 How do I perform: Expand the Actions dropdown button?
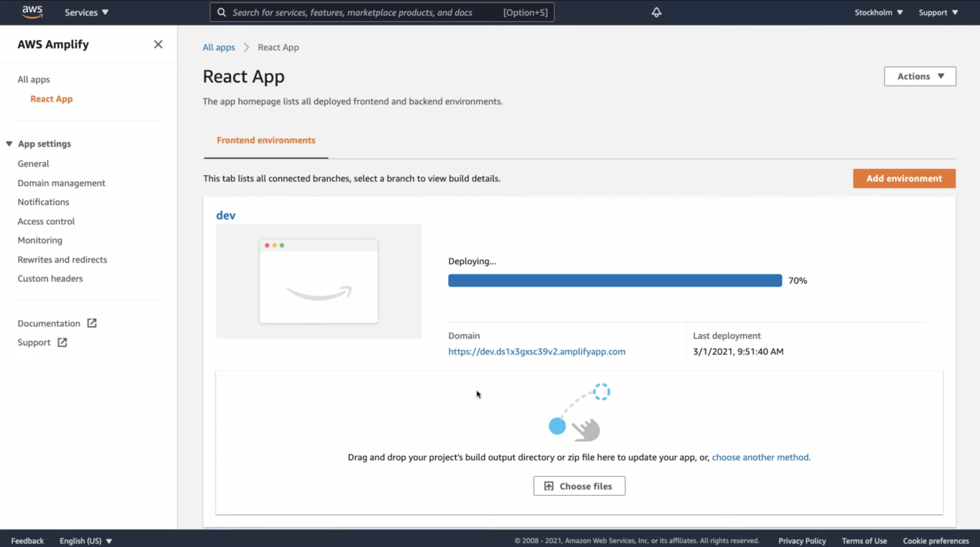[920, 76]
